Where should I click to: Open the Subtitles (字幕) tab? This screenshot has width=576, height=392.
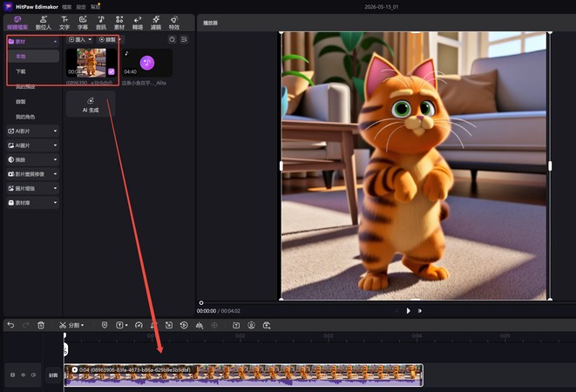click(x=83, y=23)
